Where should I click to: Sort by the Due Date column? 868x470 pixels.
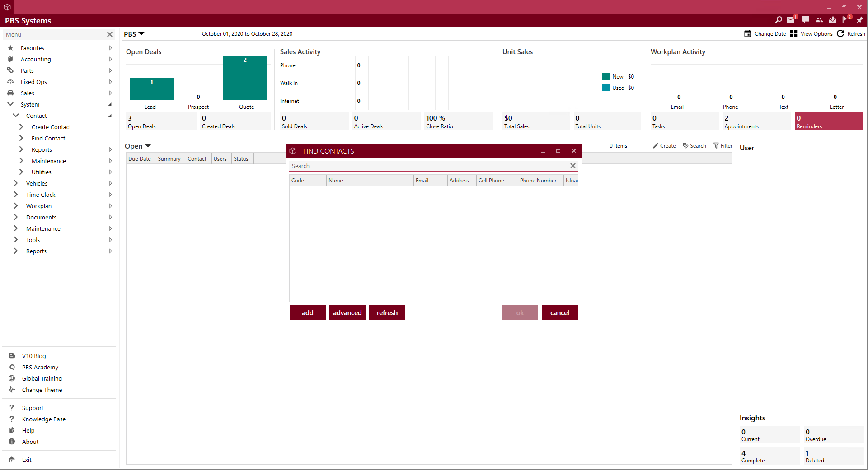pos(141,158)
